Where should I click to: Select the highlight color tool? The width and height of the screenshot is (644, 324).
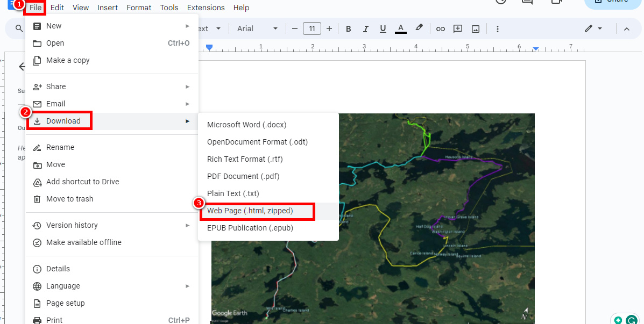(419, 28)
